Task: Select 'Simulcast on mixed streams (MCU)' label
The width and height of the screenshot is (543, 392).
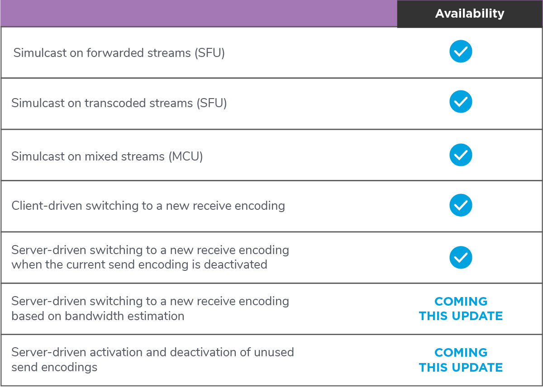Action: tap(107, 156)
